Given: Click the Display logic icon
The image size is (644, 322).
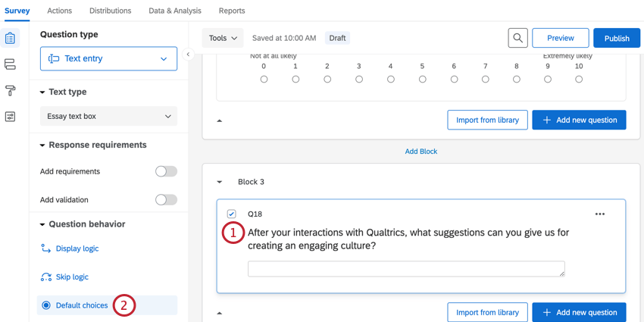Looking at the screenshot, I should click(46, 249).
